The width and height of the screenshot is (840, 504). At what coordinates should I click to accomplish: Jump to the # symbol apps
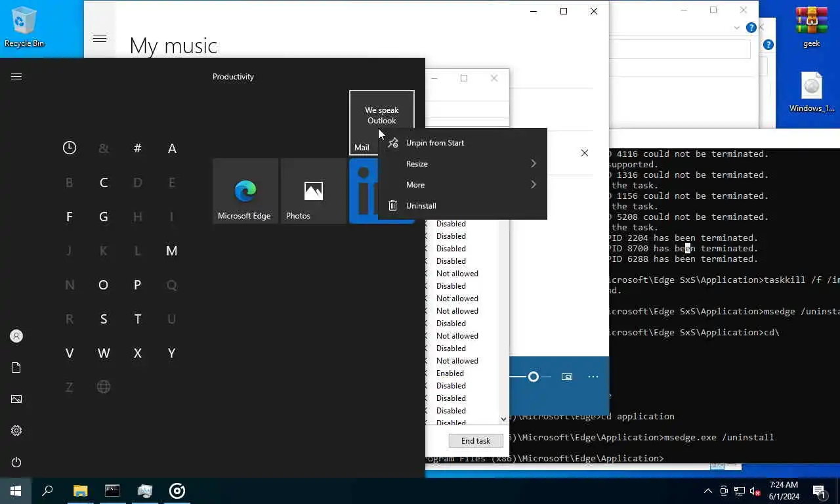point(138,148)
